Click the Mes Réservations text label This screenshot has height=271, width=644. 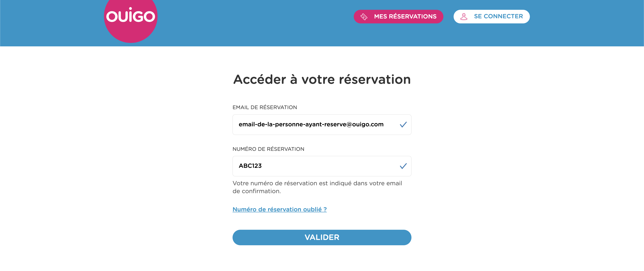[405, 16]
